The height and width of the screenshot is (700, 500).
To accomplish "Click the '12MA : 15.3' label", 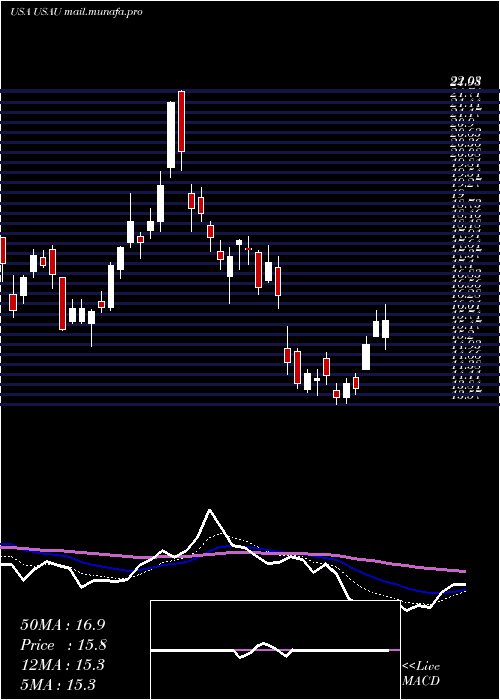I will point(63,665).
